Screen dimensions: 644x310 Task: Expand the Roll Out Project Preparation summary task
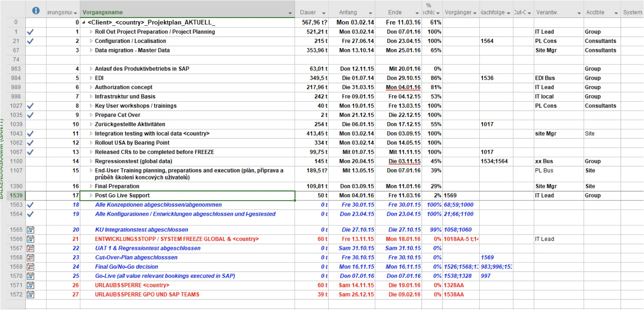tap(91, 32)
